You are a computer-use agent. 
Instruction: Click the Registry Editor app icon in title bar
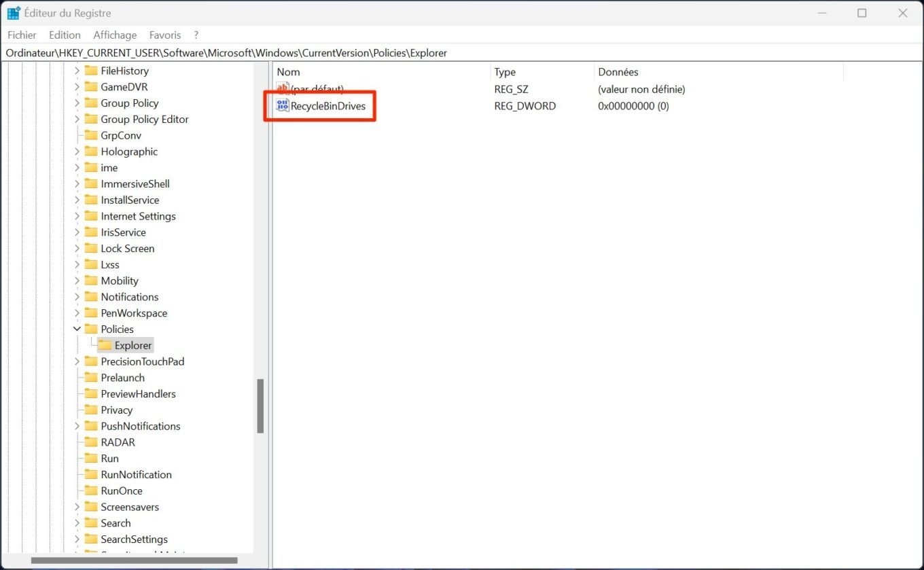pos(14,13)
